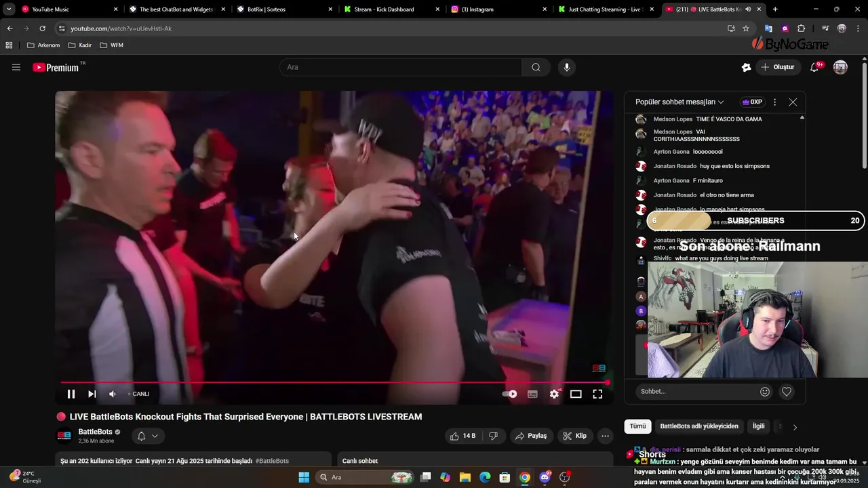
Task: Open video player settings gear
Action: (554, 394)
